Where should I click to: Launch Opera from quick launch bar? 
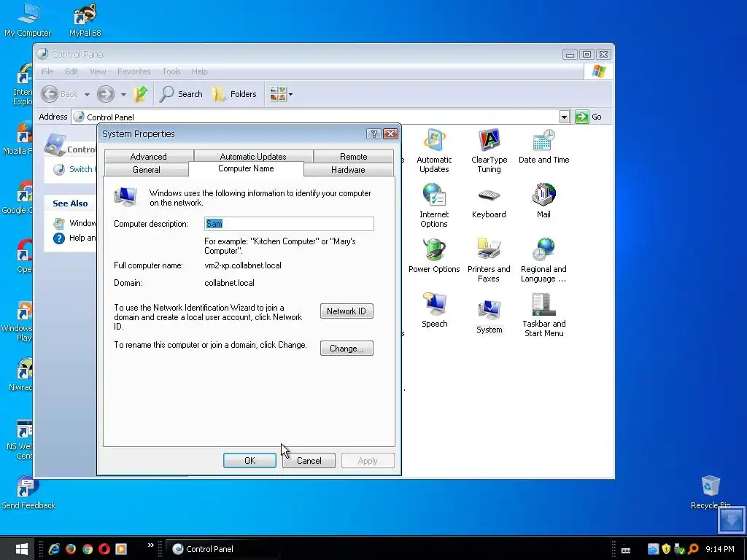[x=104, y=549]
